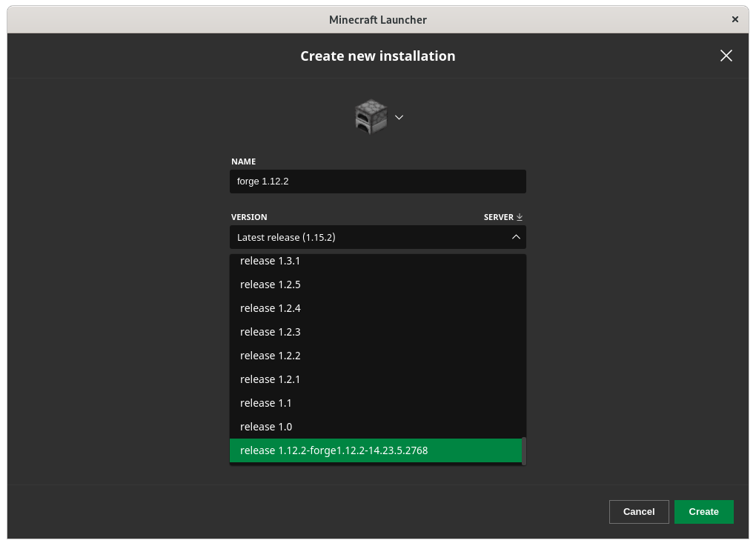The image size is (756, 546).
Task: Select release 1.12.2-forge1.12.2-14.23.5.2768
Action: click(x=376, y=450)
